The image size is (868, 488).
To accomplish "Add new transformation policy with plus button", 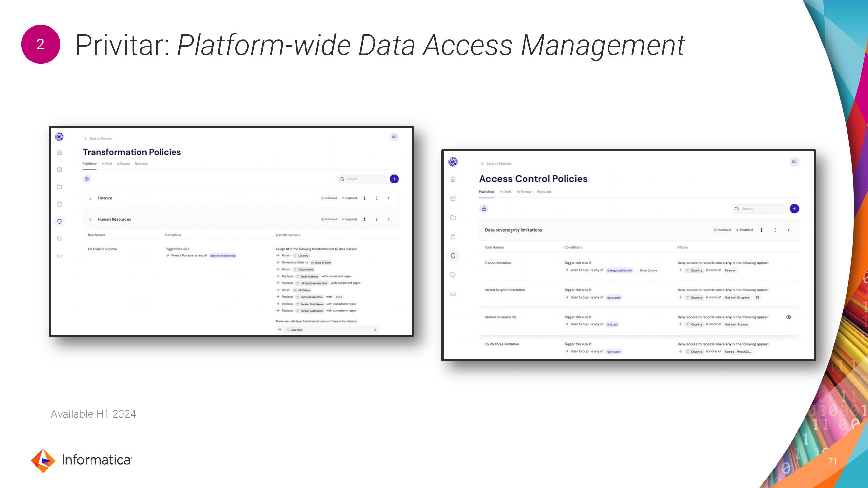I will tap(394, 179).
